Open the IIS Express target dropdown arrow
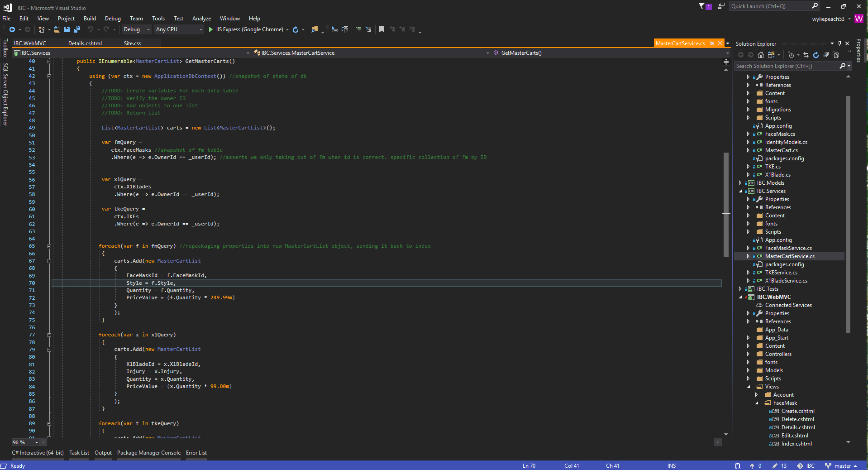This screenshot has height=470, width=868. tap(287, 29)
